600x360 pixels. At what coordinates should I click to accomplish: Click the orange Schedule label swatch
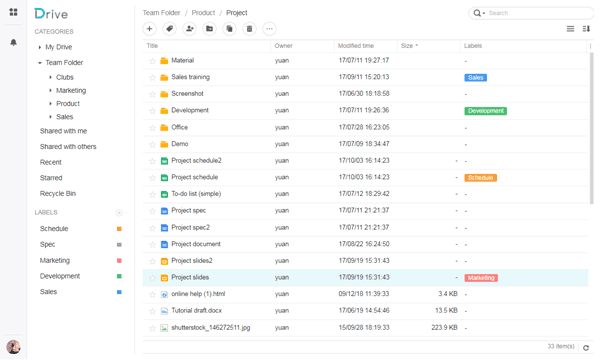point(119,229)
